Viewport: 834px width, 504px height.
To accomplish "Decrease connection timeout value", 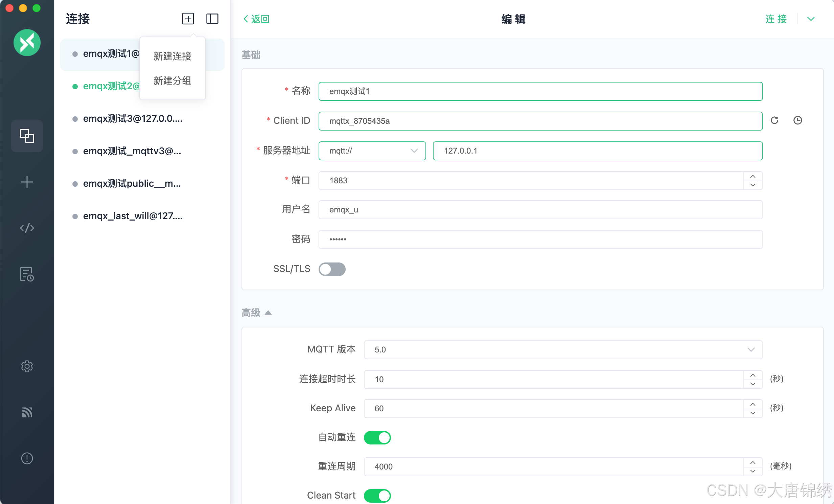I will tap(753, 384).
